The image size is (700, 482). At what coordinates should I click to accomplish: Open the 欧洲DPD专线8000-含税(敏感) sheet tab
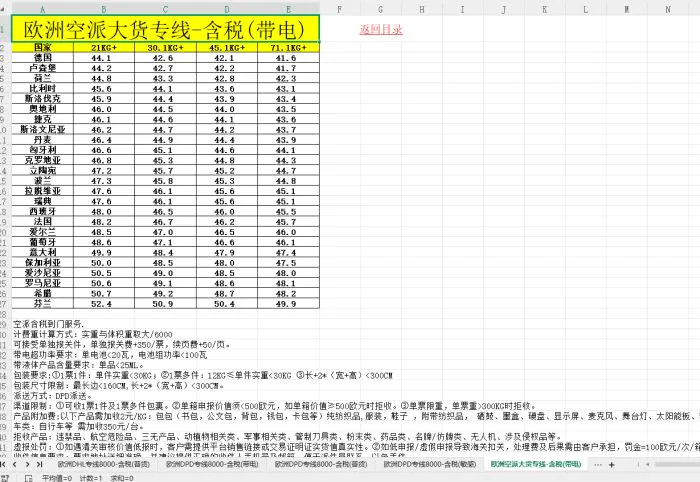click(x=429, y=464)
